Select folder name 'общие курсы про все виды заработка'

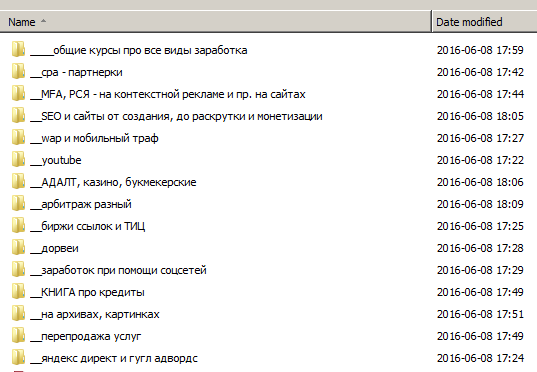pyautogui.click(x=139, y=50)
